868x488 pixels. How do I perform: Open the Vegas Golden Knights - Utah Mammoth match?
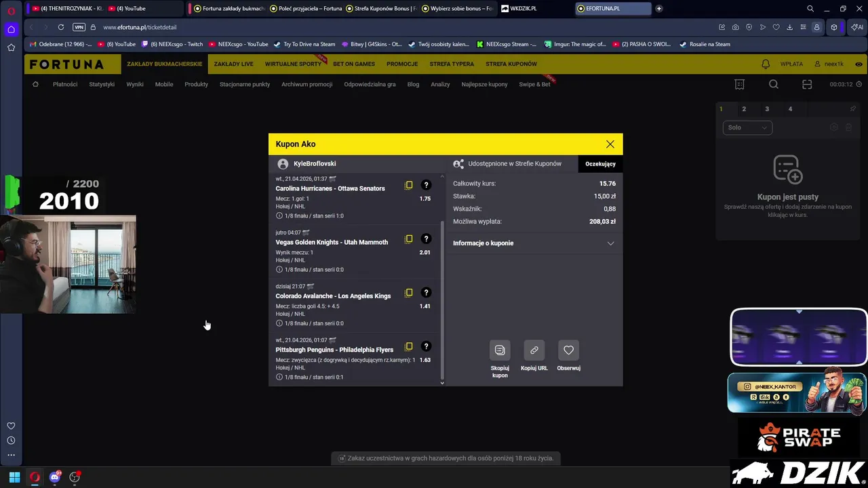pyautogui.click(x=332, y=242)
